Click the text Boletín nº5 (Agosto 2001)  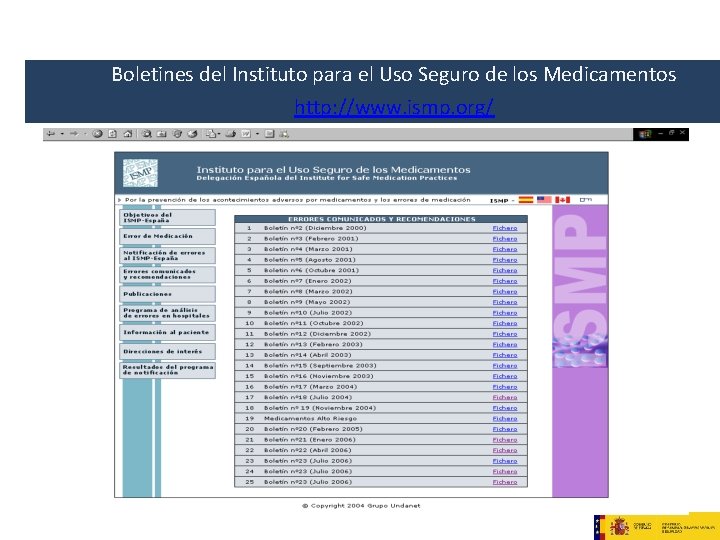click(x=309, y=260)
